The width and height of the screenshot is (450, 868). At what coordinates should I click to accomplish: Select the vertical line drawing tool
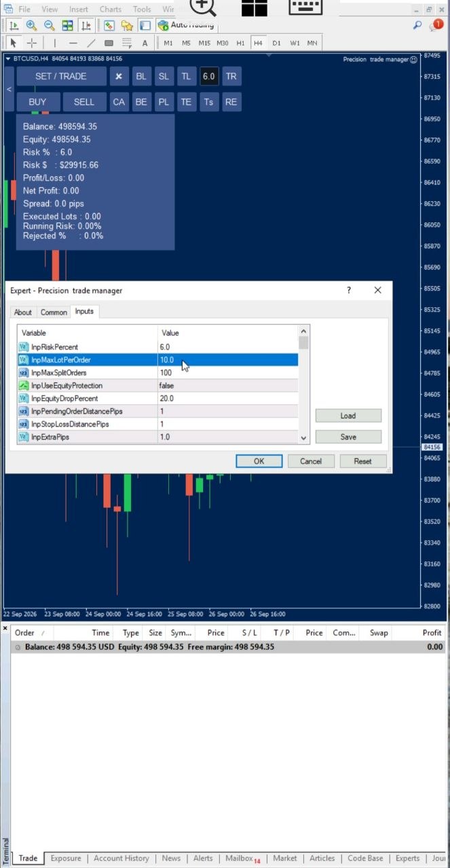(55, 43)
